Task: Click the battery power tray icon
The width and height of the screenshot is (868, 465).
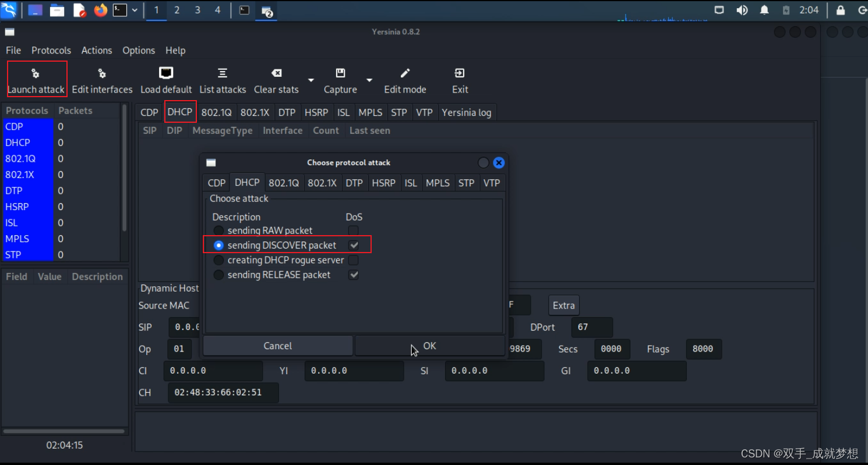Action: 786,10
